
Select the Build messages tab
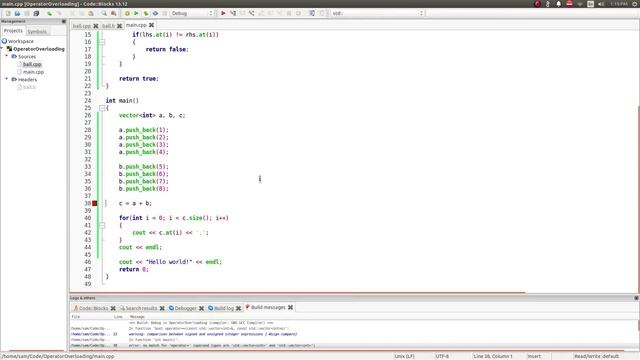tap(268, 307)
